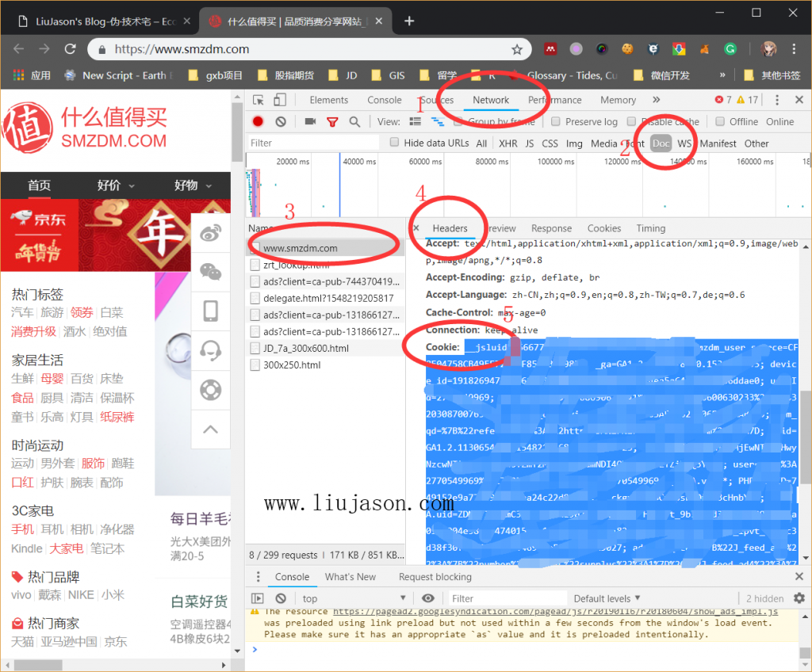Go back using the browser back arrow
The image size is (812, 672).
point(19,49)
